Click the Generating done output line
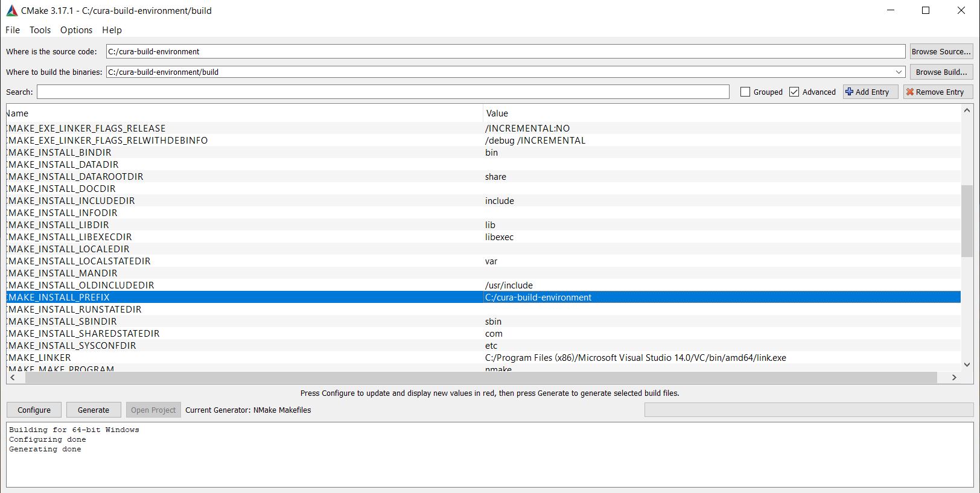The image size is (980, 493). pos(45,449)
